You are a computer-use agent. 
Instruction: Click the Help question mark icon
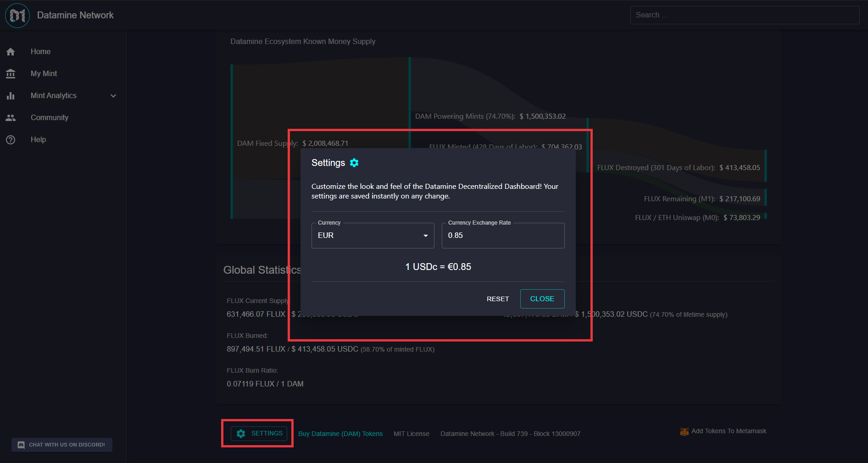pyautogui.click(x=11, y=140)
